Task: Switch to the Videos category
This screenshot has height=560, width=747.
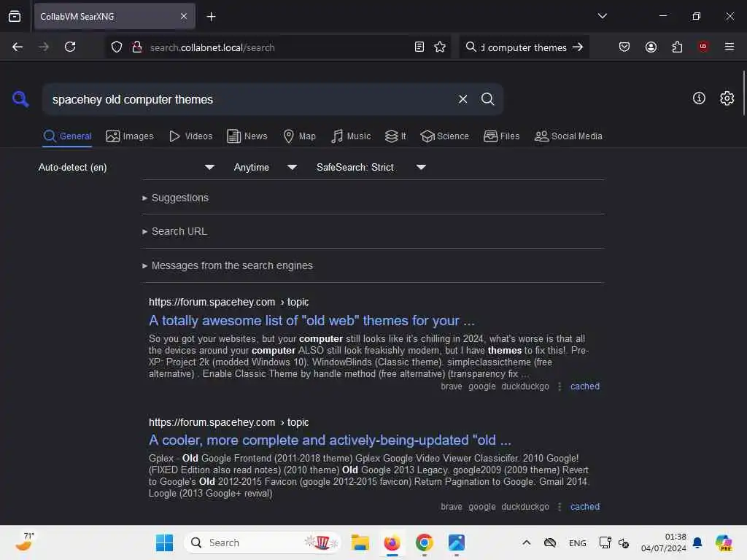Action: pos(190,136)
